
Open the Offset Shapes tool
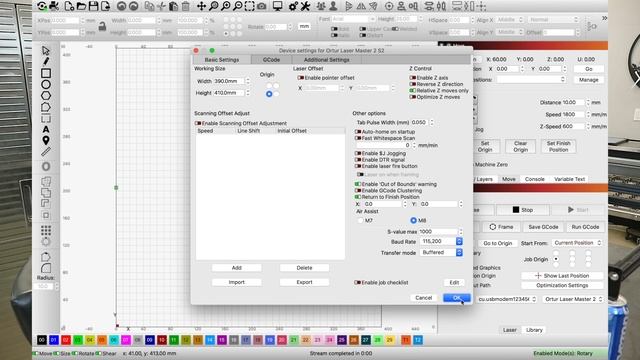46,167
